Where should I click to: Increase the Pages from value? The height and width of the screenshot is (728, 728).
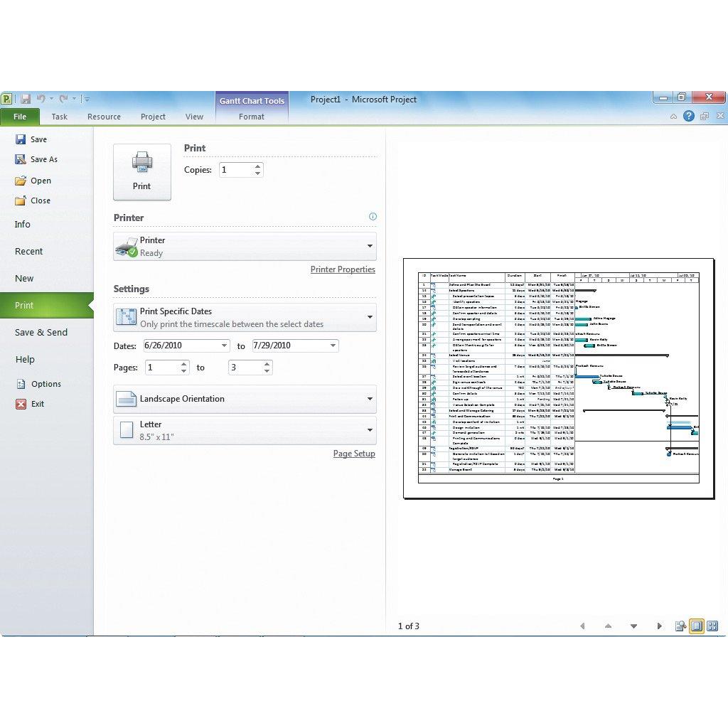click(x=184, y=364)
